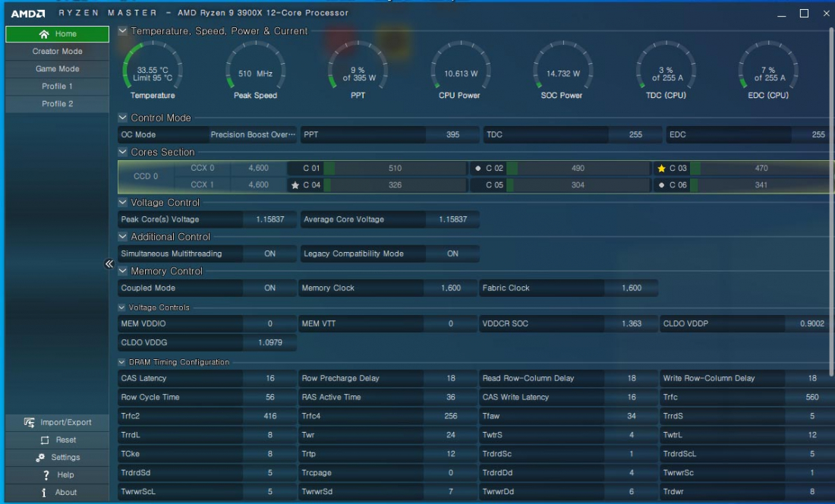835x504 pixels.
Task: Collapse the Temperature, Speed, Power & Current section
Action: [123, 31]
